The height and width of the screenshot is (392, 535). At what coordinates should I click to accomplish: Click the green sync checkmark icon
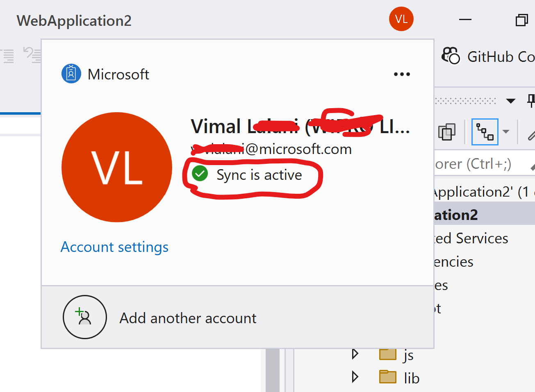click(200, 174)
